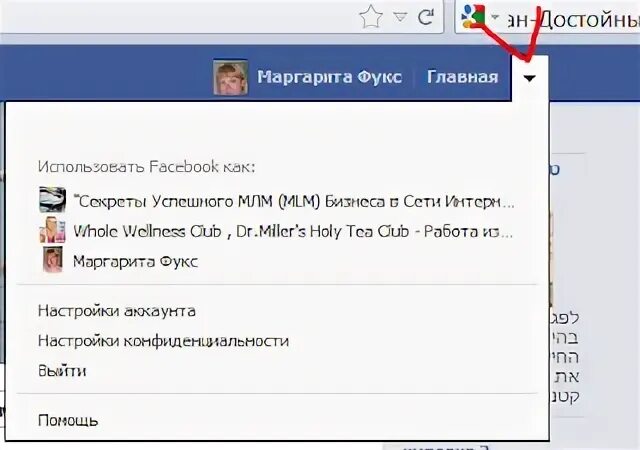Click into the browser search field
640x450 pixels.
(571, 18)
